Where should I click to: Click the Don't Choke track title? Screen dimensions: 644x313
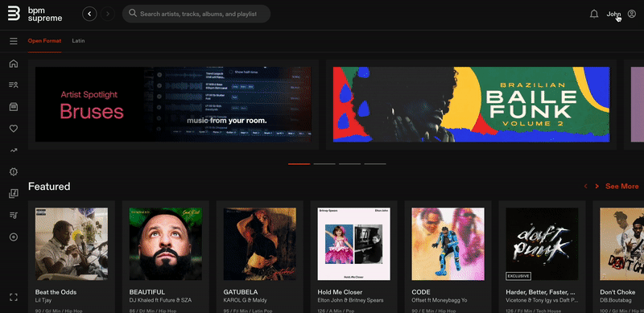coord(617,292)
